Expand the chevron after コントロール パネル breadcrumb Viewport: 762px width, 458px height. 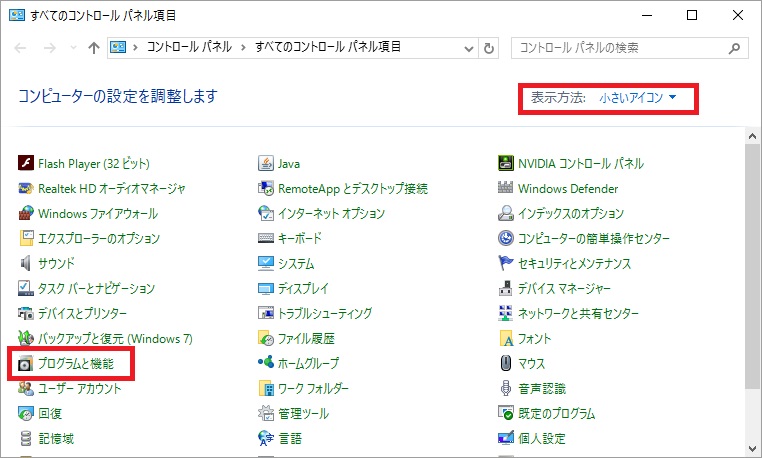click(243, 48)
